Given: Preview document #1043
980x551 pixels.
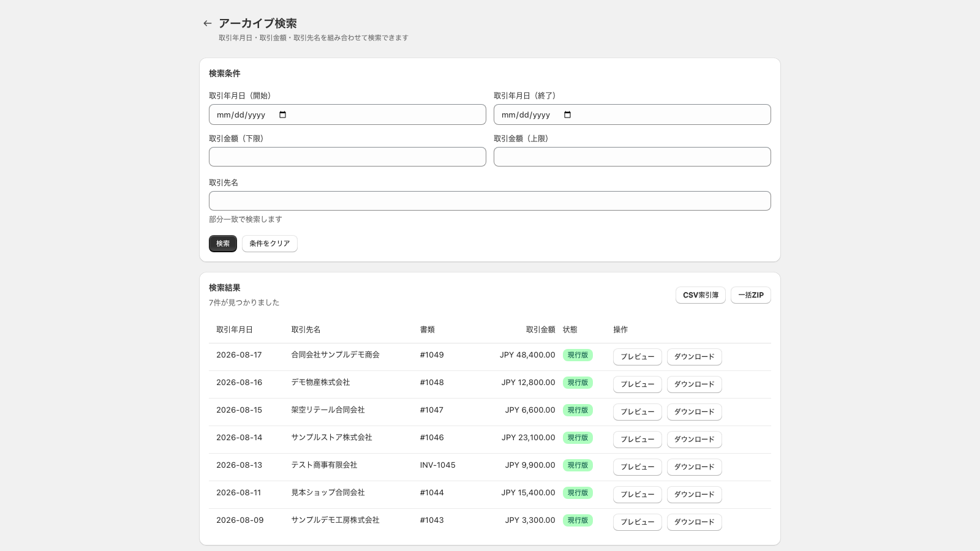Looking at the screenshot, I should point(638,522).
